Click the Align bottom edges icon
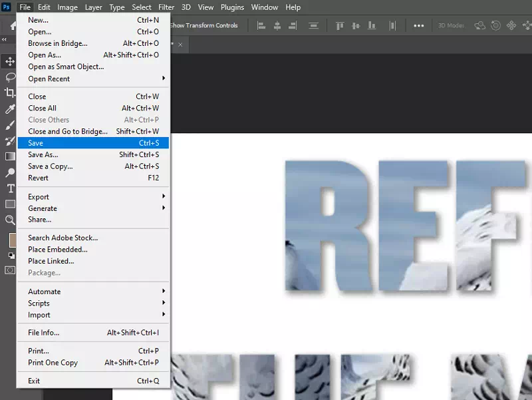The width and height of the screenshot is (532, 400). pos(372,25)
